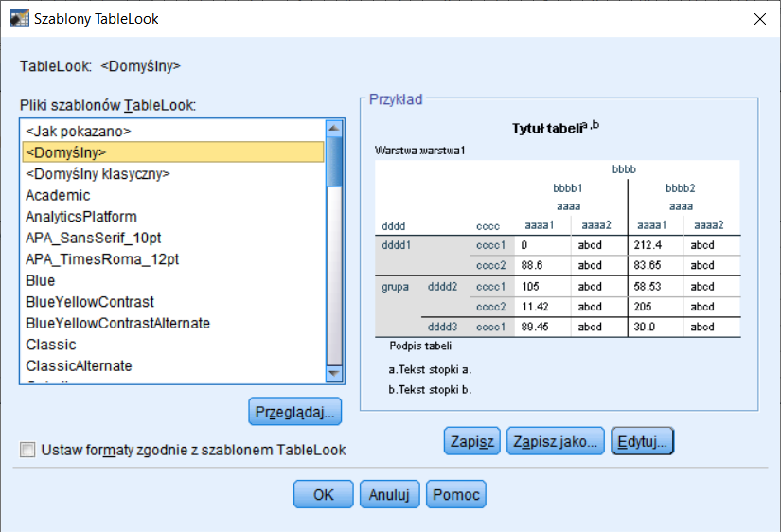Click the list scrollbar up arrow
This screenshot has height=532, width=781.
coord(334,128)
